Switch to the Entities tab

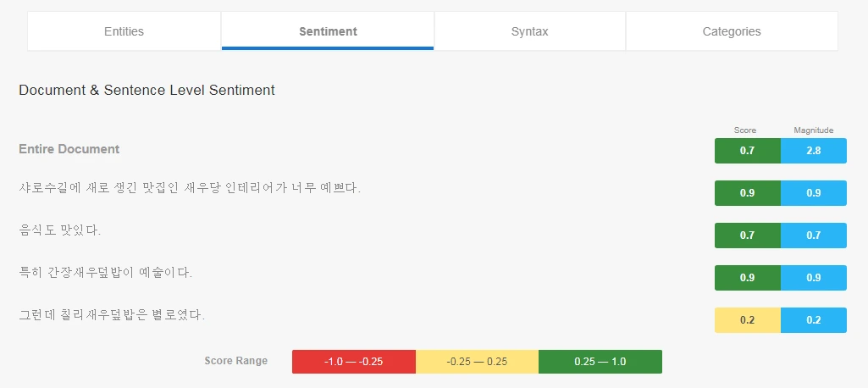pyautogui.click(x=124, y=31)
